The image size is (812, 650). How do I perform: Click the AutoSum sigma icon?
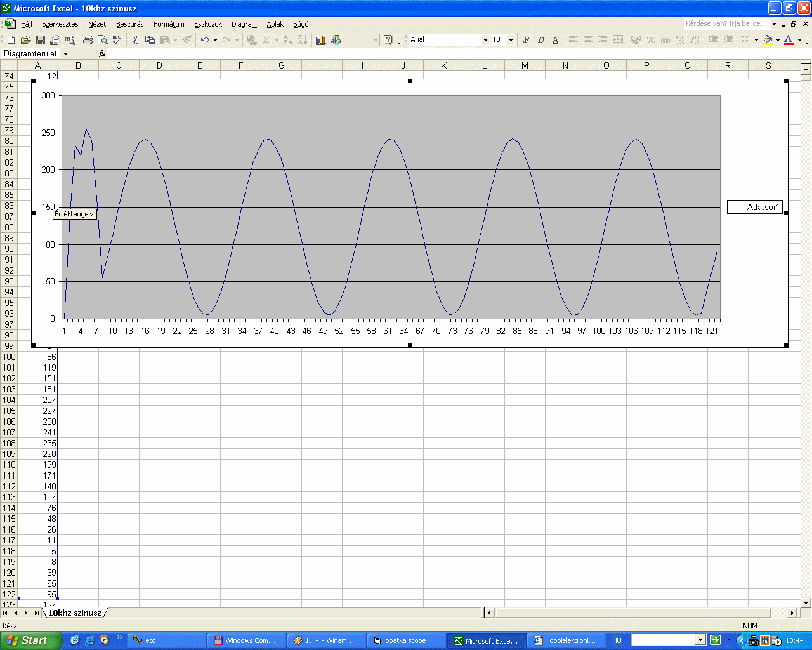(266, 40)
